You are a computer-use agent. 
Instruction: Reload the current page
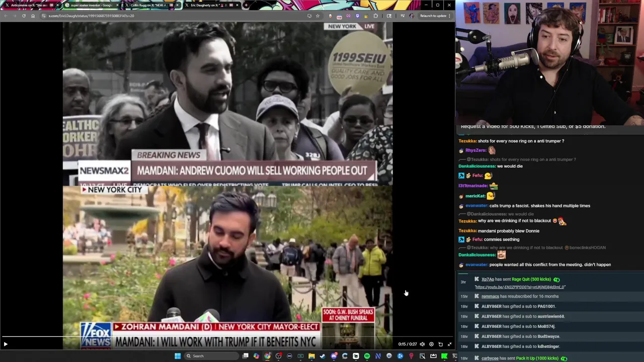tap(24, 16)
